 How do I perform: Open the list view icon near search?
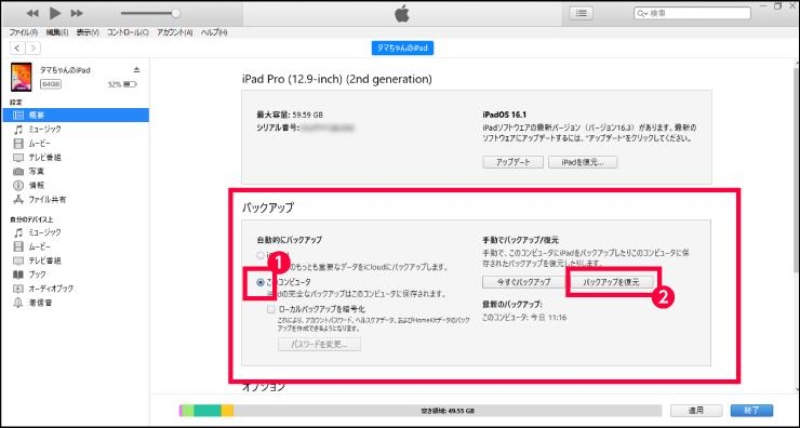coord(581,13)
